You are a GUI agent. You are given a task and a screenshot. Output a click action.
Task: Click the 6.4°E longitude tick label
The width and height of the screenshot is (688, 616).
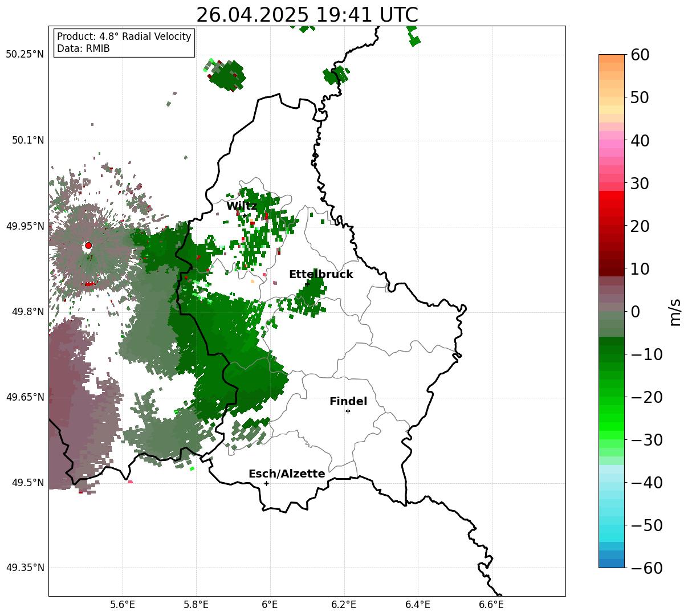point(418,605)
